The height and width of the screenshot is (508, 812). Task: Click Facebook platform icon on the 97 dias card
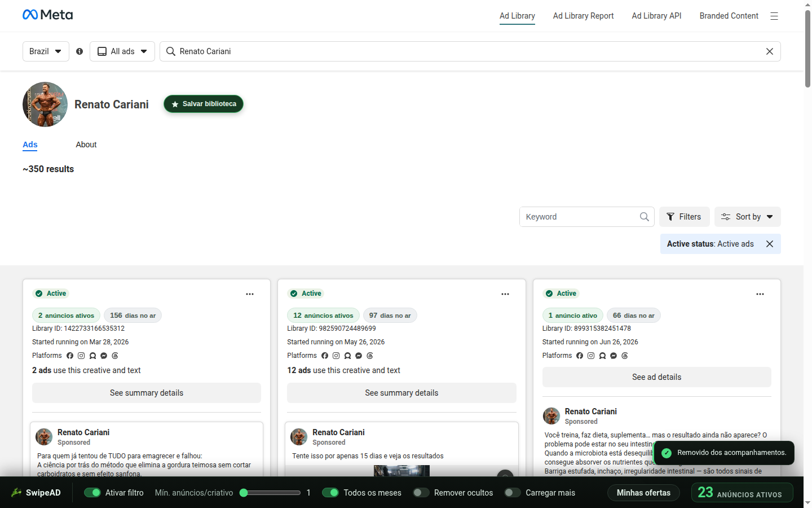325,356
